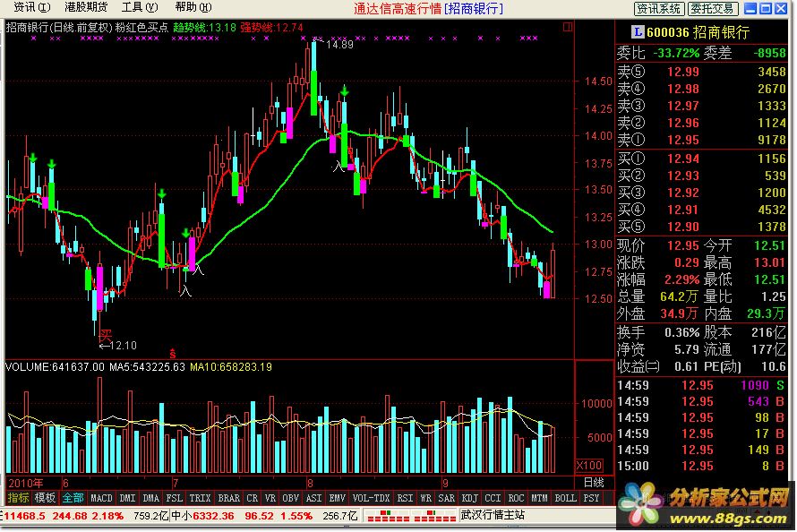
Task: Select the KDJ indicator
Action: click(x=469, y=499)
